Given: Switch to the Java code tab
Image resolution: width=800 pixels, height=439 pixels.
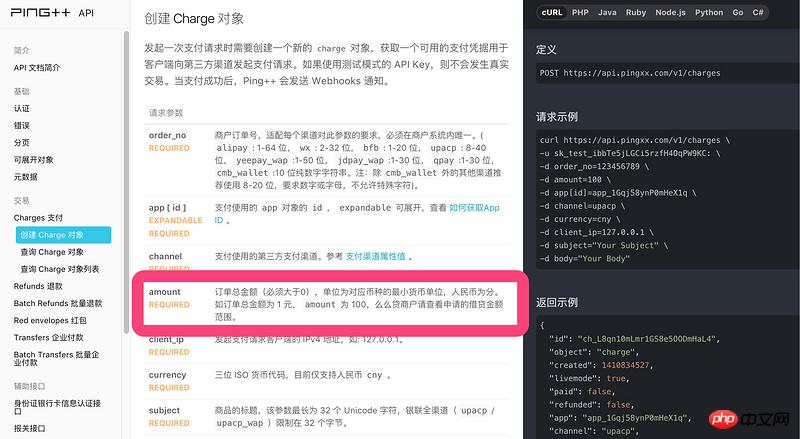Looking at the screenshot, I should (x=607, y=12).
